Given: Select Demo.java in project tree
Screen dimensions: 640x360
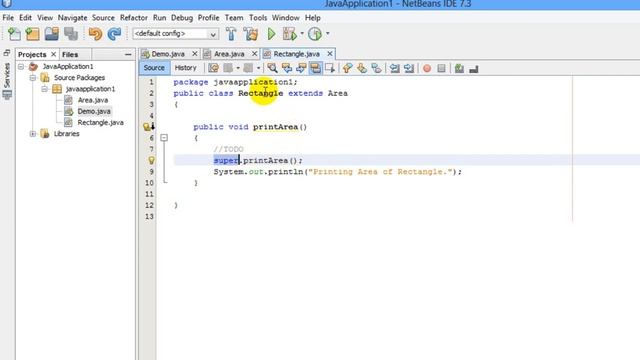Looking at the screenshot, I should 94,111.
